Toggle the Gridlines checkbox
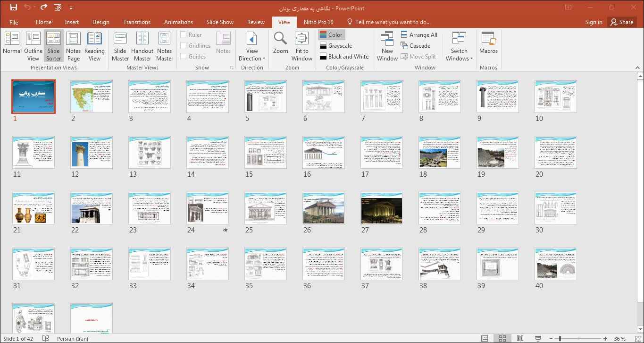 tap(184, 45)
